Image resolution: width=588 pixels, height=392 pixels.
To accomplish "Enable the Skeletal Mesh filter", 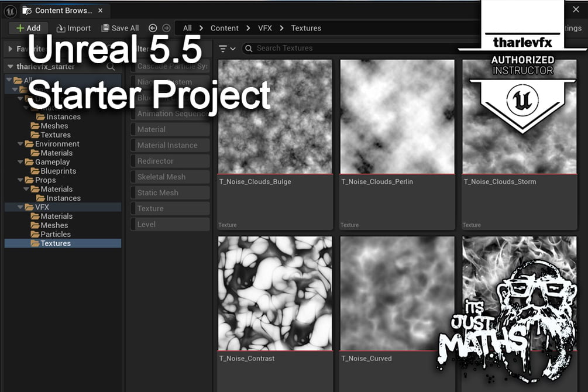I will coord(170,177).
